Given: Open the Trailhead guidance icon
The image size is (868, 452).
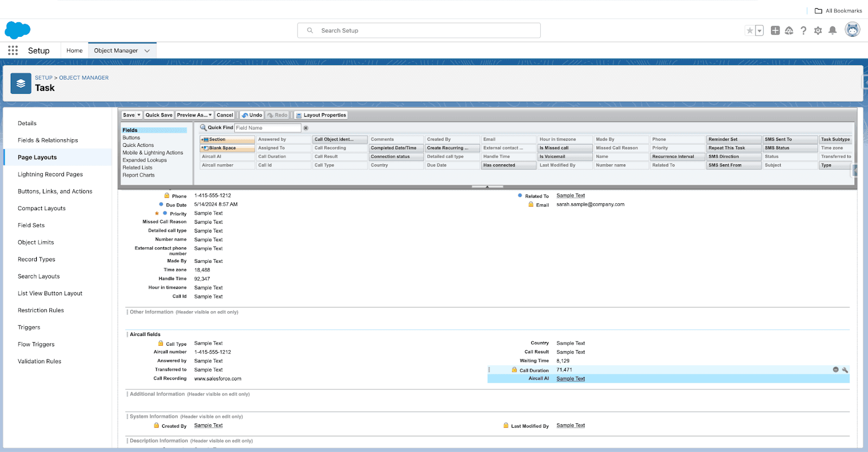Looking at the screenshot, I should [789, 31].
